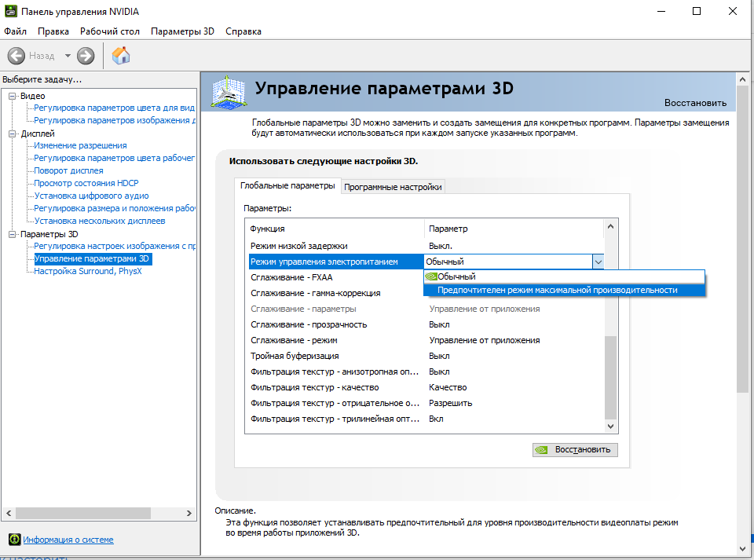Click task tree scroll right arrow
Screen dimensions: 754x560
[x=189, y=514]
